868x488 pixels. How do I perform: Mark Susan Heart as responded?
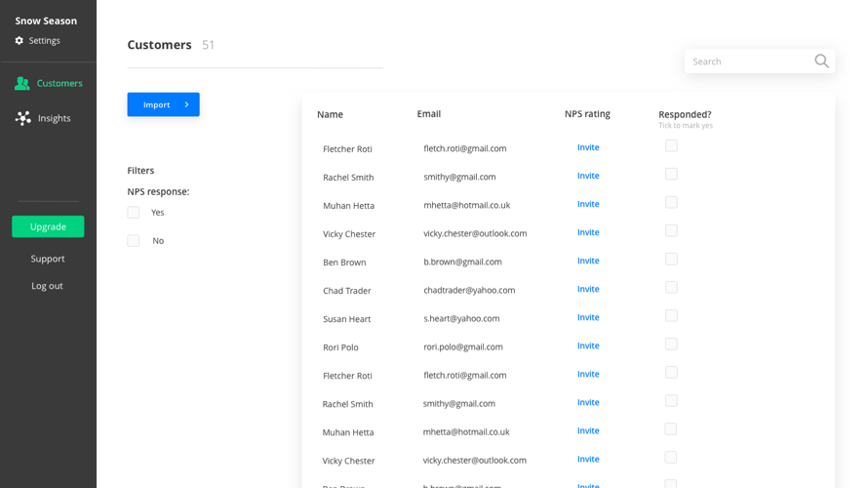pyautogui.click(x=671, y=316)
